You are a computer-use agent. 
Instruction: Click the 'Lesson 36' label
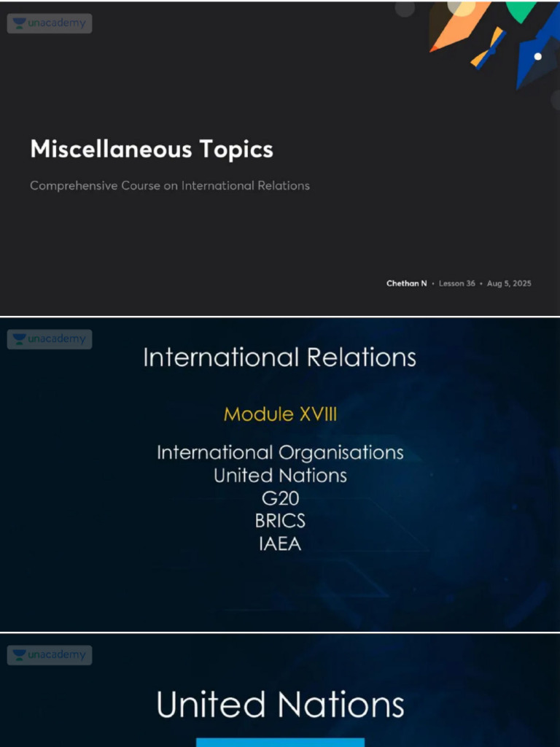456,284
